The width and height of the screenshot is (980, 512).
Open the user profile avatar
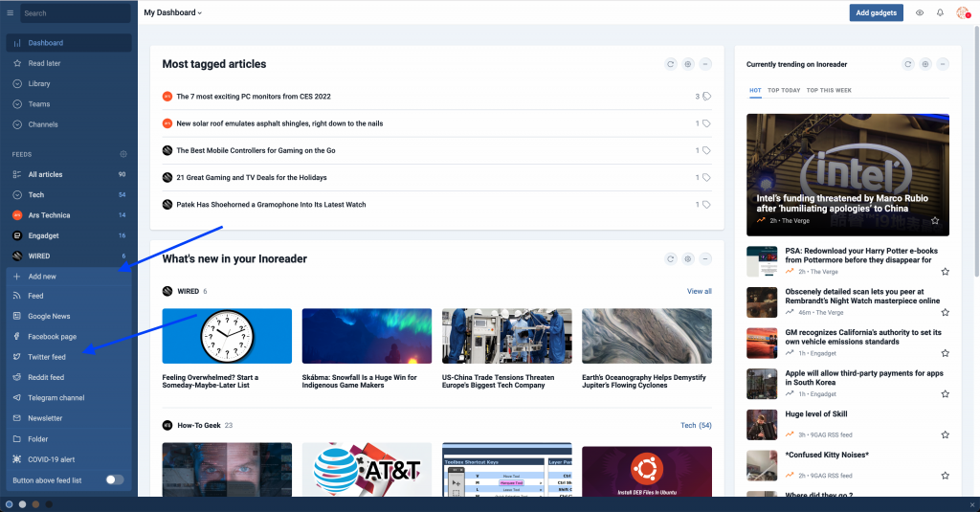click(x=963, y=12)
